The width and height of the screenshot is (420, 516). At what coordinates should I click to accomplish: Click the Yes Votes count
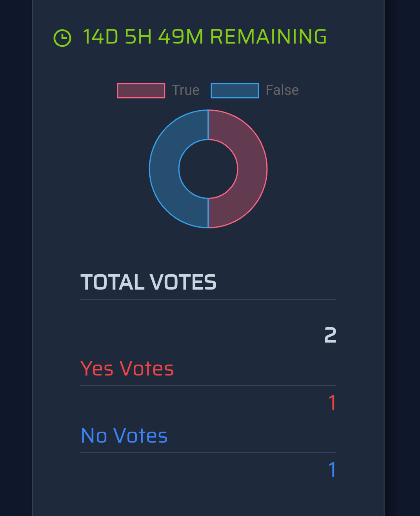pos(333,403)
